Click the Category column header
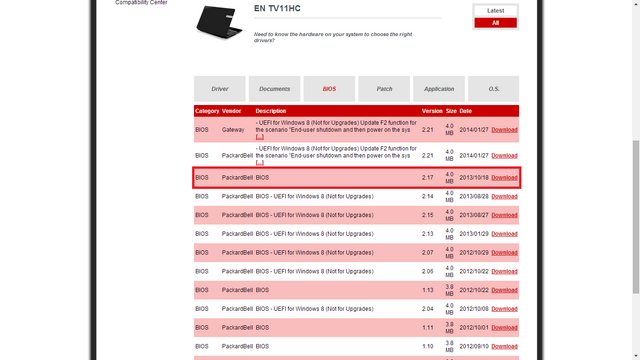Image resolution: width=640 pixels, height=360 pixels. point(207,111)
